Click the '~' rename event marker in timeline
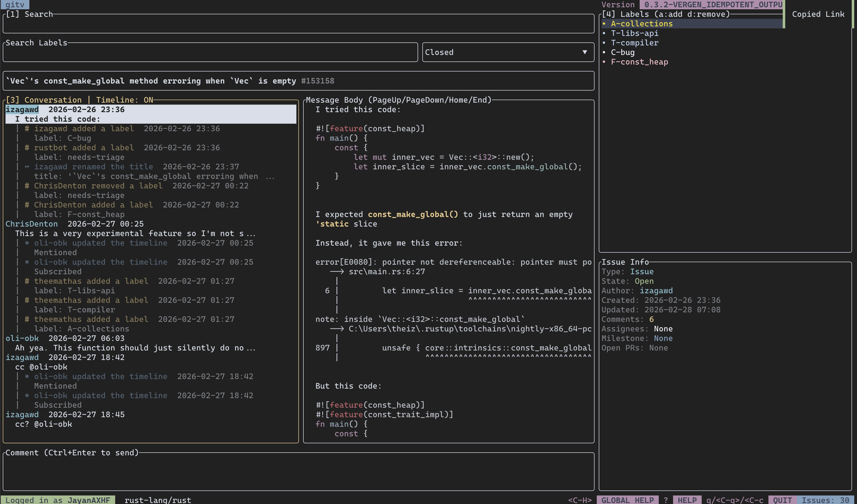Image resolution: width=857 pixels, height=504 pixels. [x=27, y=167]
